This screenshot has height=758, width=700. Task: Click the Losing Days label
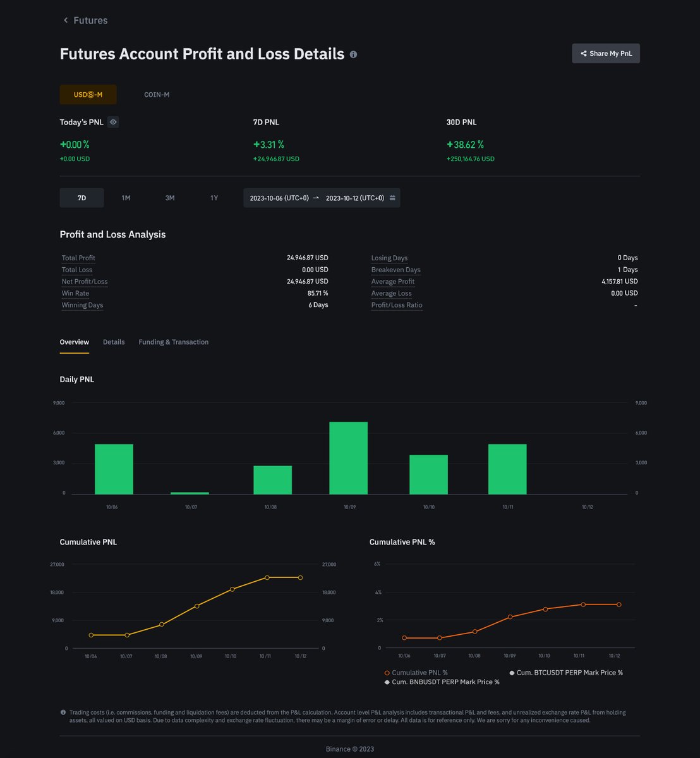click(x=389, y=258)
